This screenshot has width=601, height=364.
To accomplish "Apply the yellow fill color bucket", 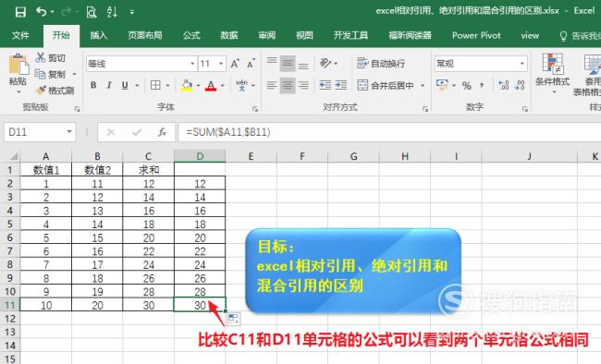I will [x=187, y=85].
